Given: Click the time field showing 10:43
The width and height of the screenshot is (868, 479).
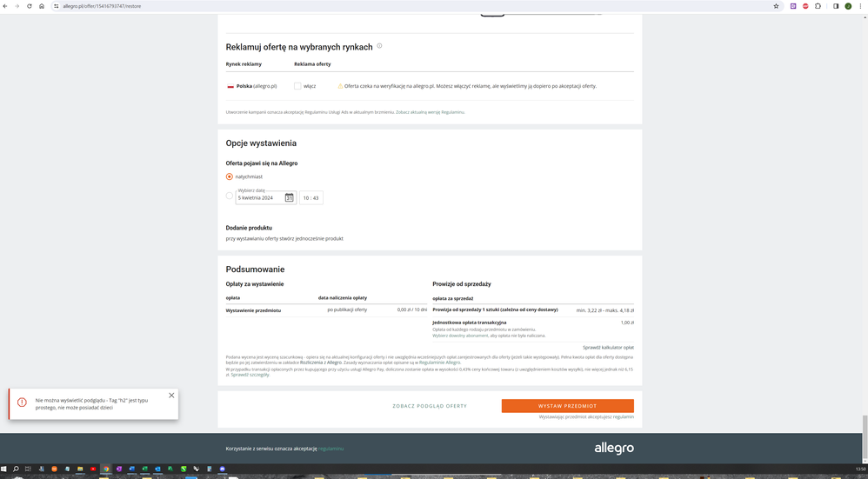Looking at the screenshot, I should click(311, 198).
